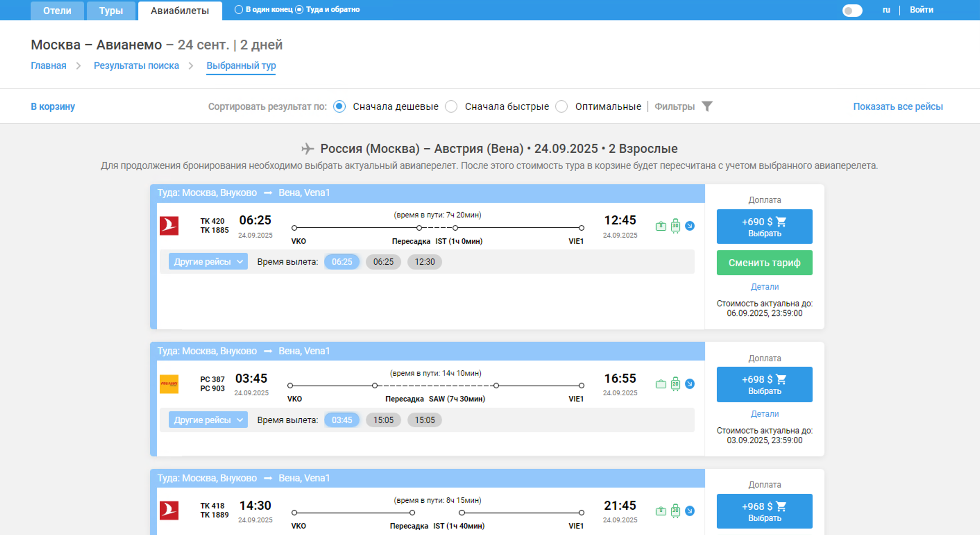Click the blue arrow icon for PC 387

(x=690, y=384)
